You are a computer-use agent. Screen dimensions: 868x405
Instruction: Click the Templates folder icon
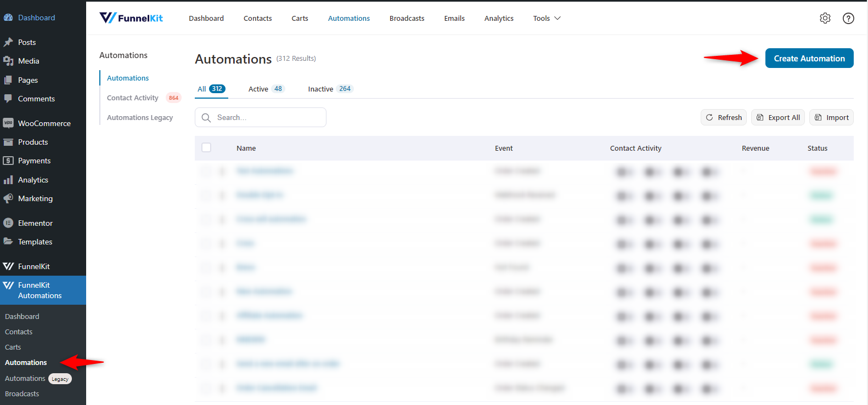[8, 242]
